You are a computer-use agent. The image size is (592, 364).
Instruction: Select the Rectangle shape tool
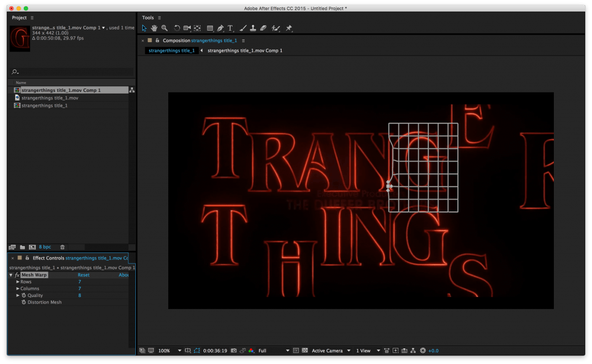point(210,28)
